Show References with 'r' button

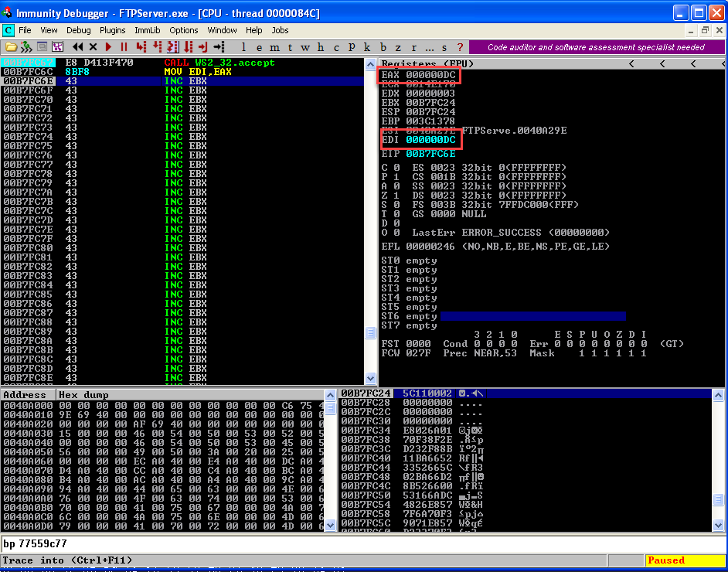413,47
